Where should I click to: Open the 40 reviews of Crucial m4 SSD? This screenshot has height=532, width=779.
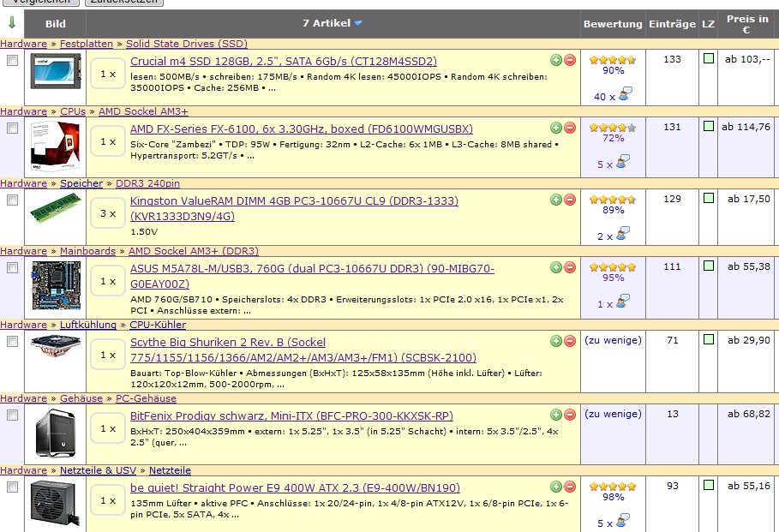[613, 94]
